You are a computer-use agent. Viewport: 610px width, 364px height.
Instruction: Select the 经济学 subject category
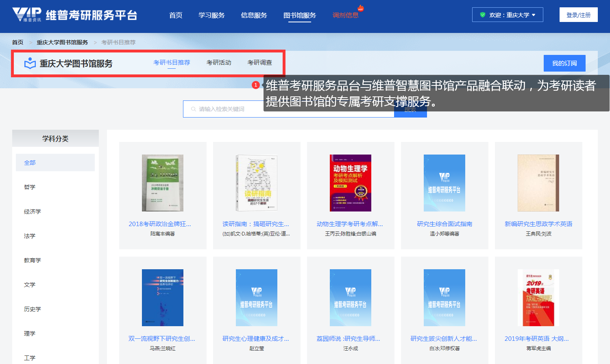click(33, 211)
